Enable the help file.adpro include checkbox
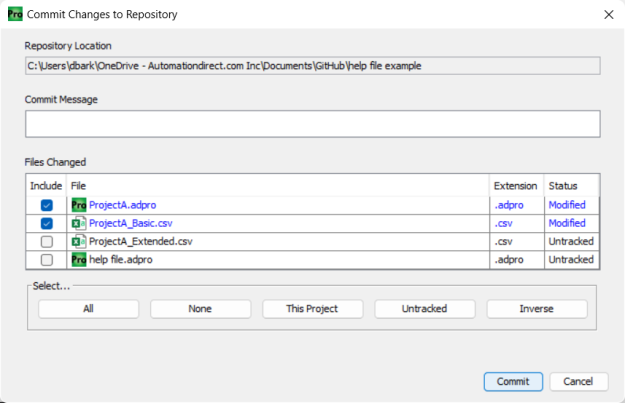625x403 pixels. [x=46, y=259]
